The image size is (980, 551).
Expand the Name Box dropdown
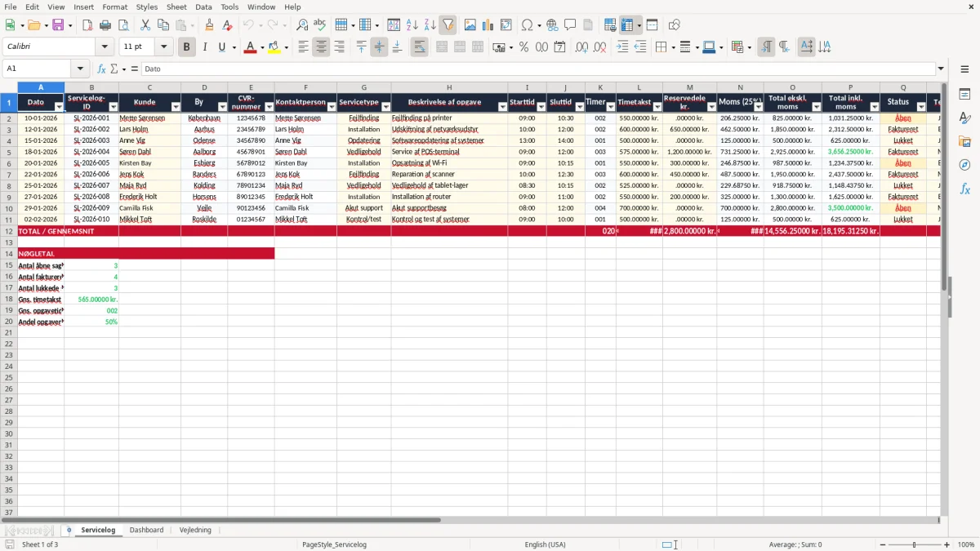tap(80, 69)
